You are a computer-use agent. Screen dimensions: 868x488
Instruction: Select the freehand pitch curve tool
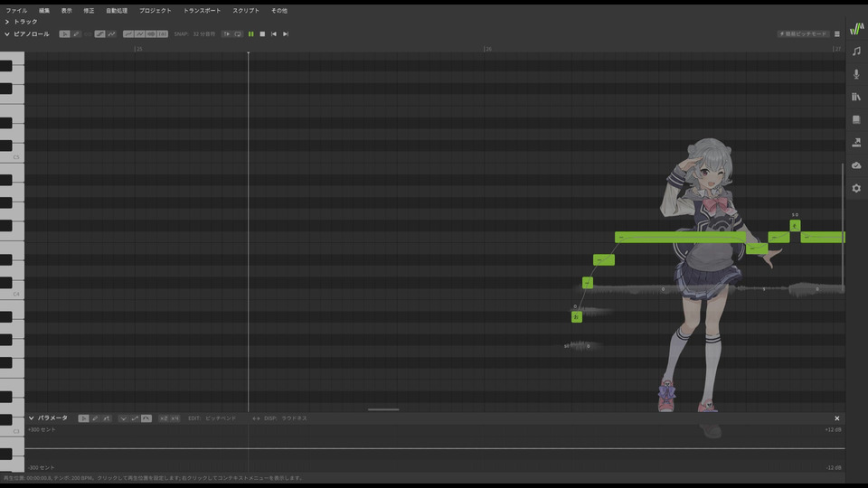pos(112,34)
